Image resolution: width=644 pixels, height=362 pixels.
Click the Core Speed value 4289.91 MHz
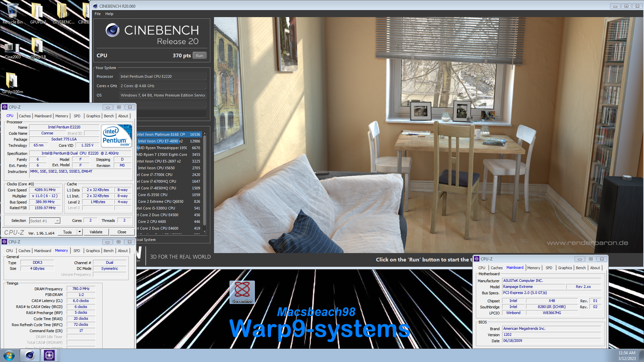click(x=45, y=190)
